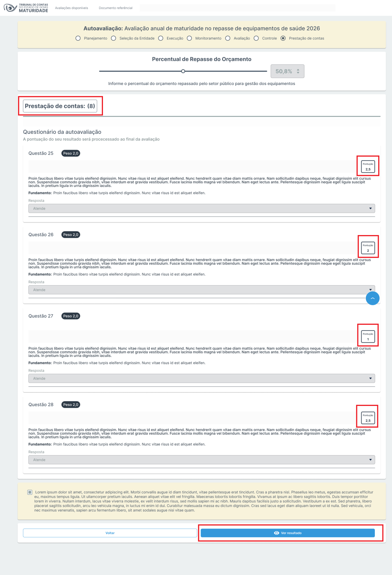Viewport: 392px width, 575px height.
Task: Select the Monitoramento radio button
Action: 189,38
